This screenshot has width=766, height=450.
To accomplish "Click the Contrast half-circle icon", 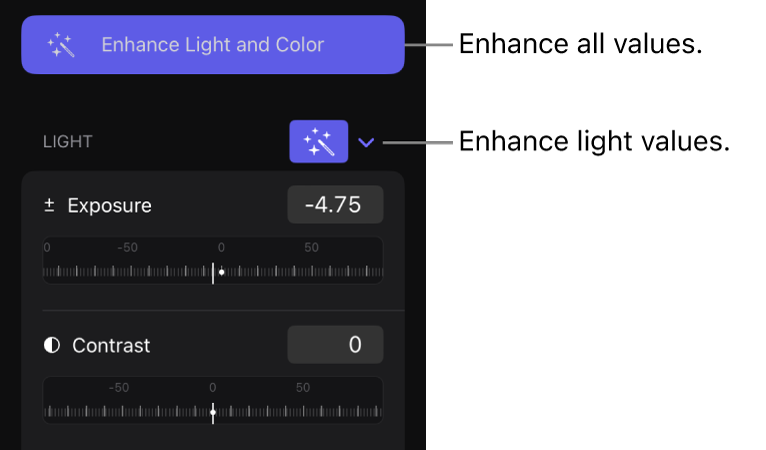I will [52, 345].
